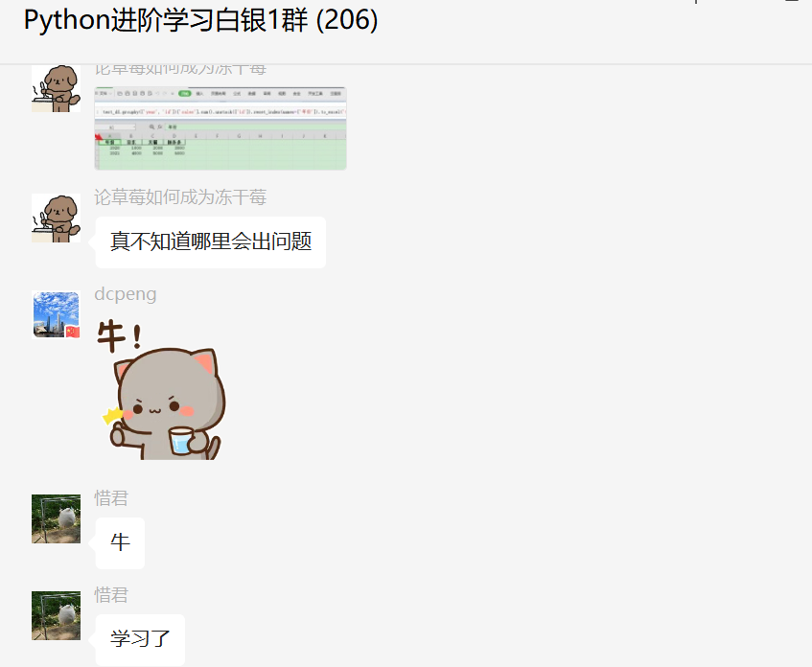Click 惜君's avatar beside the 牛 bubble

pos(56,518)
